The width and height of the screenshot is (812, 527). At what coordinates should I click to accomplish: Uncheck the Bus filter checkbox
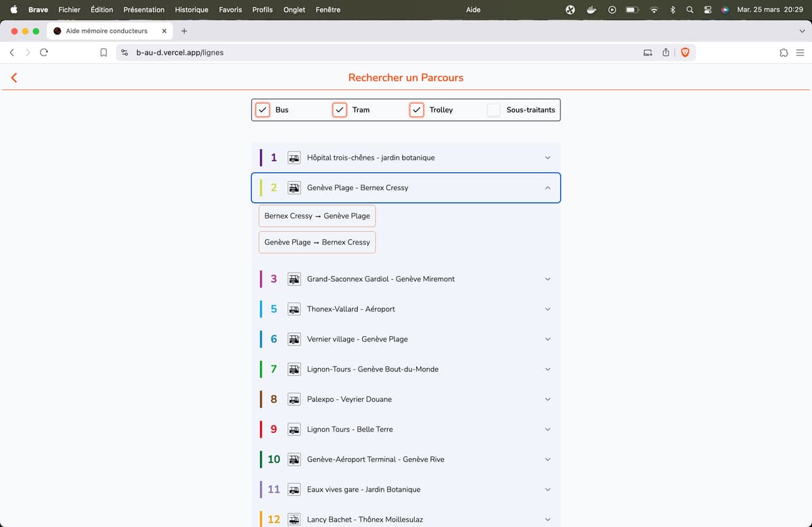pyautogui.click(x=263, y=110)
